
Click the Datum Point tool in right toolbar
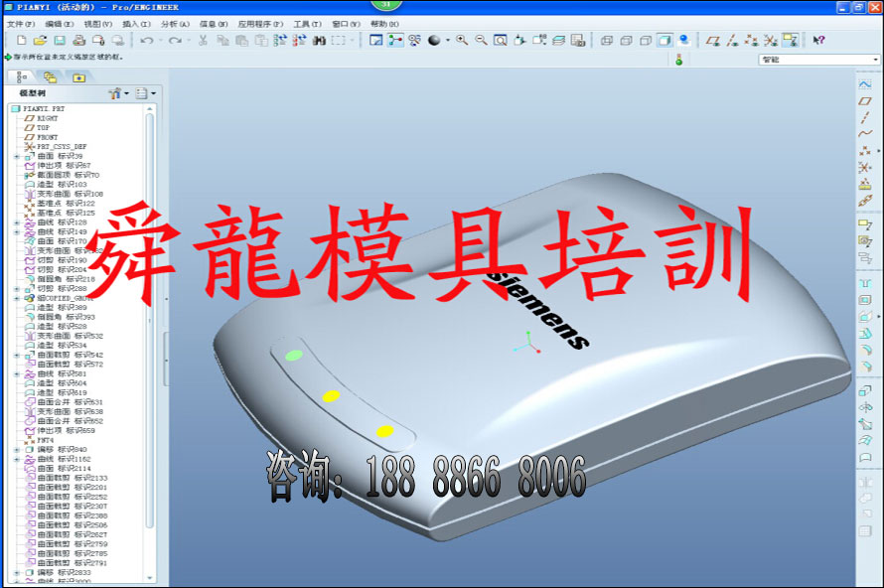[865, 151]
